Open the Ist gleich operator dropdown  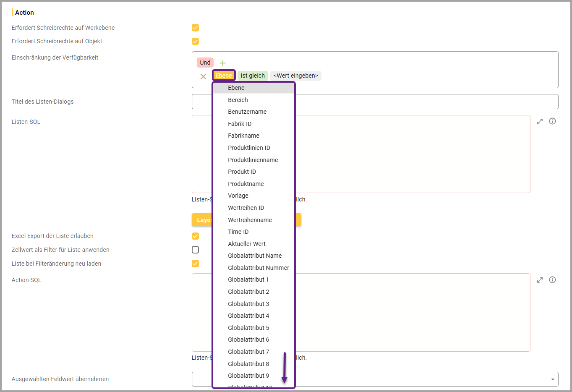(253, 76)
